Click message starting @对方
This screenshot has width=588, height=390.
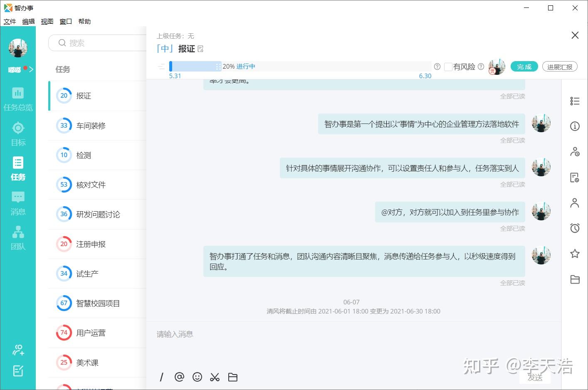coord(450,212)
